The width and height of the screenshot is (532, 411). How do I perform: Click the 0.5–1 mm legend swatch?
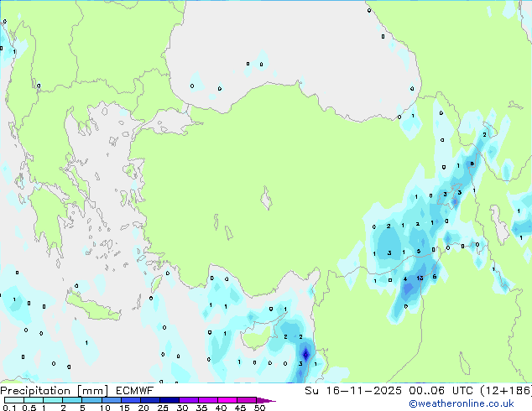point(34,400)
